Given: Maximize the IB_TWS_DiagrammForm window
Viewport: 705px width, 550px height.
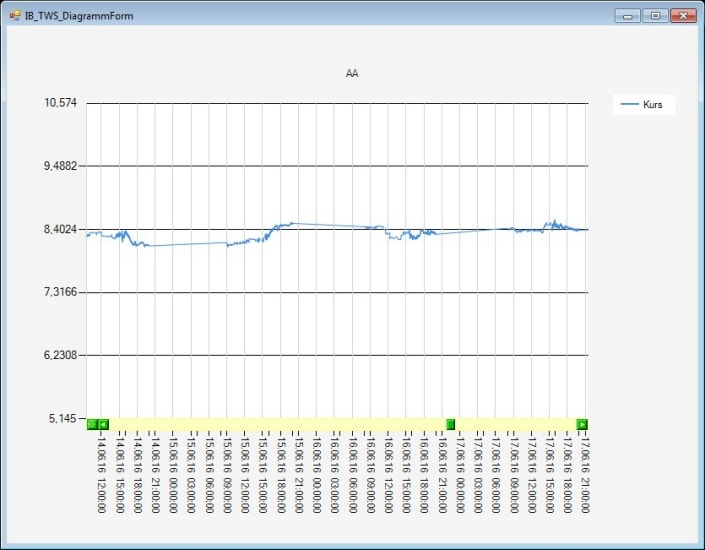Looking at the screenshot, I should 655,16.
